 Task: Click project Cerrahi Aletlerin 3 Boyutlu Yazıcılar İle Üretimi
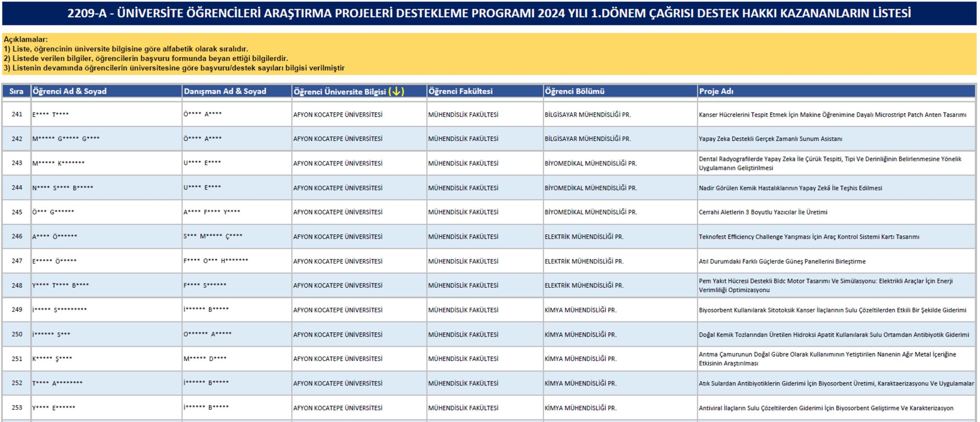pyautogui.click(x=763, y=212)
